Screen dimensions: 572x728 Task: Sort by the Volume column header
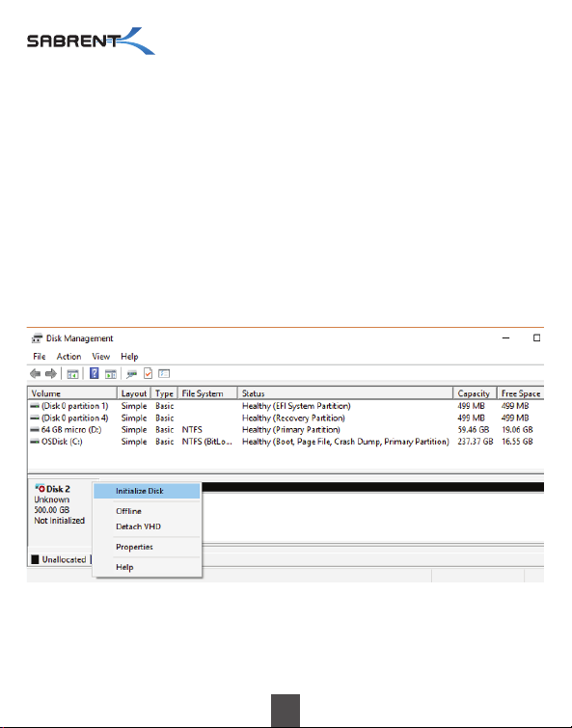click(x=72, y=393)
